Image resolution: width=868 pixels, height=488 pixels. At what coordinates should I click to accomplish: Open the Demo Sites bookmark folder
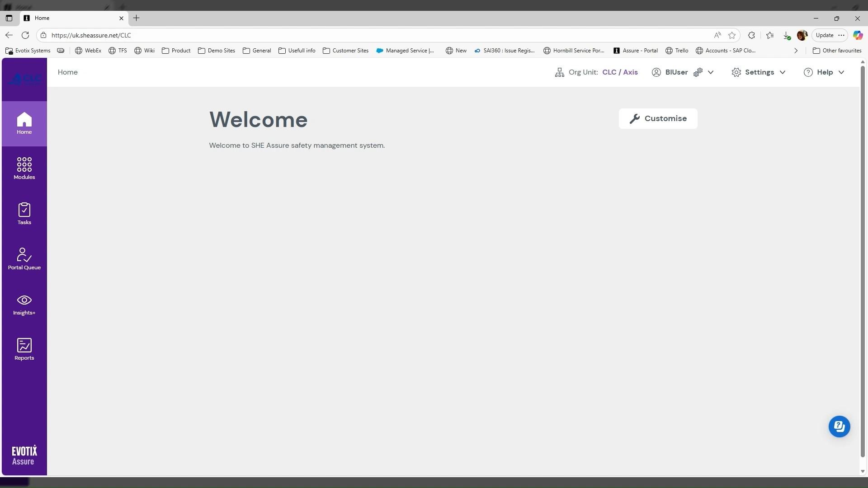click(217, 51)
